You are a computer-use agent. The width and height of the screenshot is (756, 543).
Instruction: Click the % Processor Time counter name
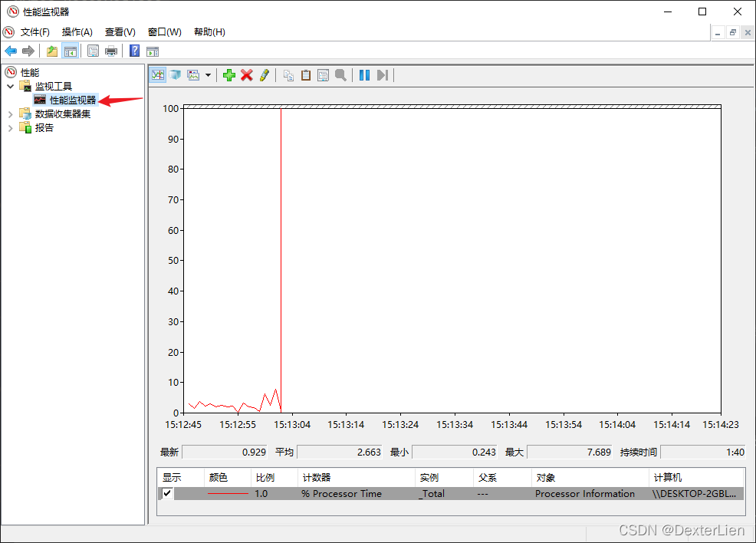[x=341, y=493]
